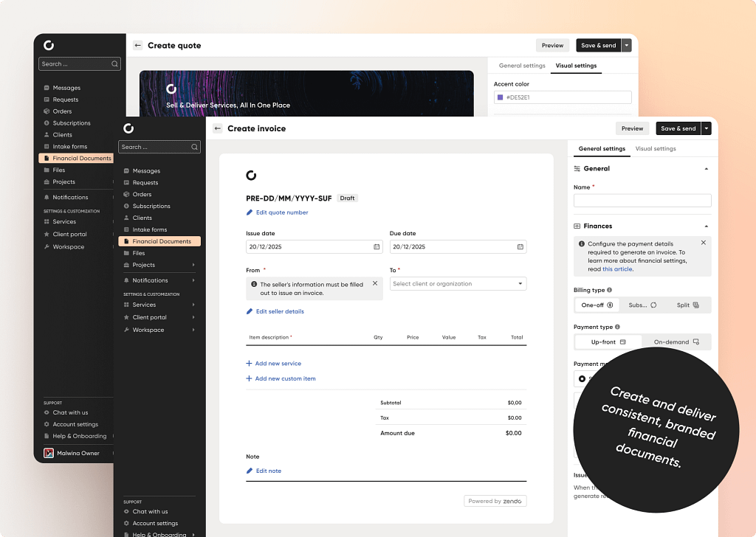Expand Notifications in invoice window sidebar

[x=193, y=280]
